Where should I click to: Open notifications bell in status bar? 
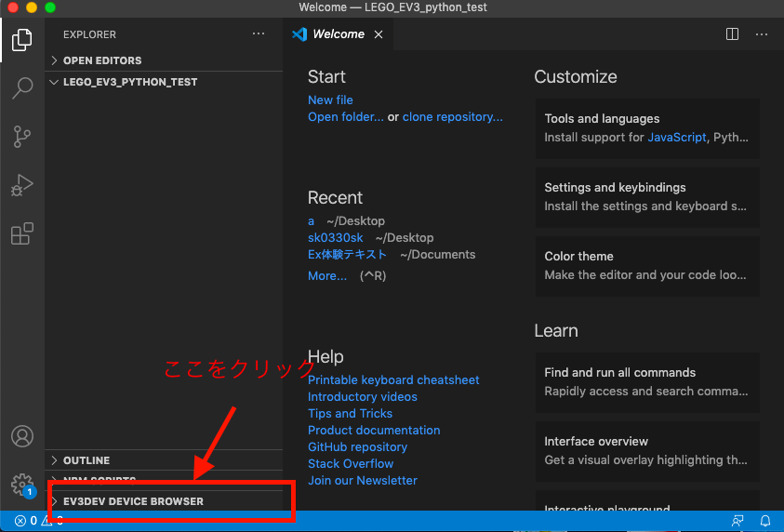[x=765, y=521]
